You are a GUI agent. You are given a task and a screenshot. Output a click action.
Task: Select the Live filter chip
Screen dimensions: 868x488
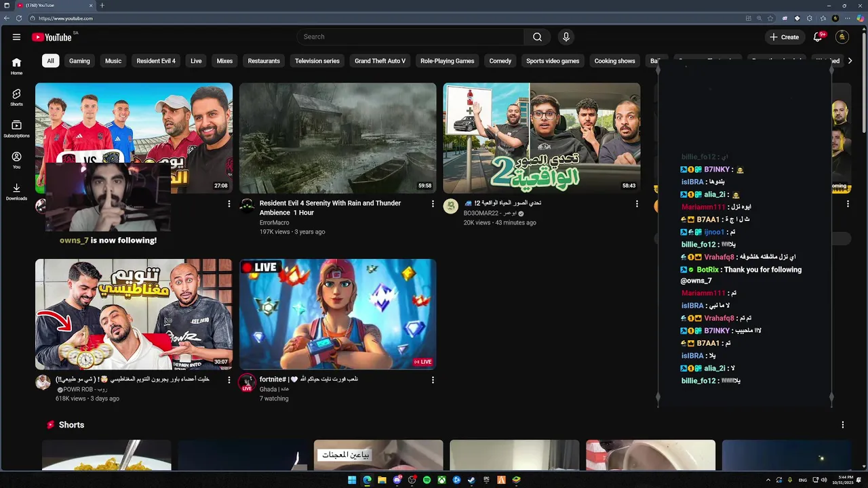tap(196, 61)
